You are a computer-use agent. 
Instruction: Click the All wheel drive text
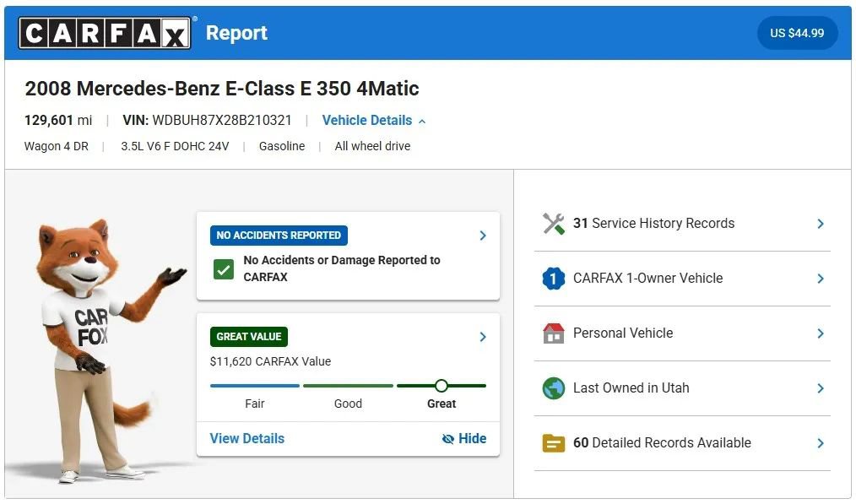click(x=372, y=146)
